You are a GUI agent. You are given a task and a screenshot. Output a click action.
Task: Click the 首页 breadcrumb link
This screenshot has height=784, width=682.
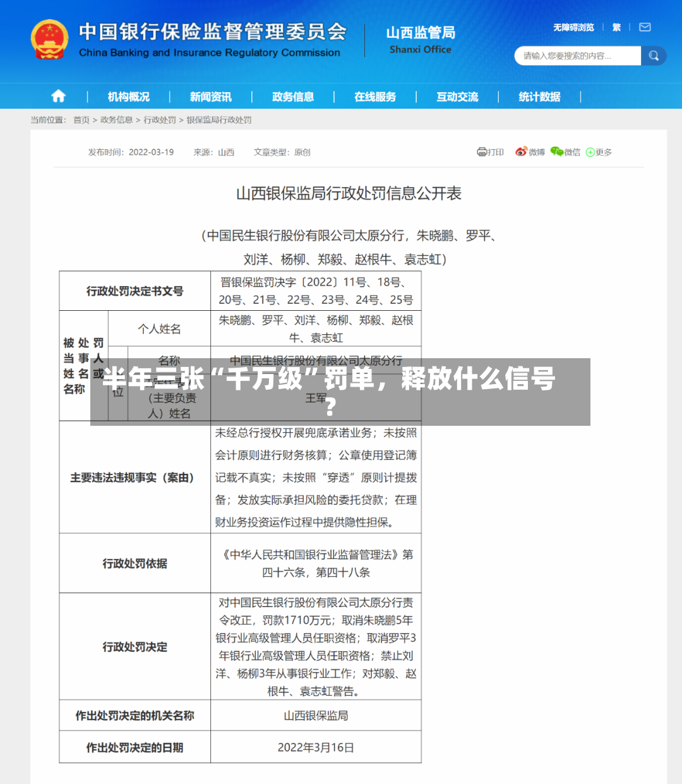click(x=81, y=119)
